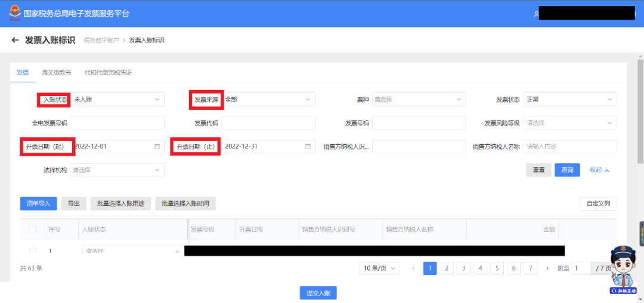Go to page 1
644x303 pixels.
[x=429, y=268]
